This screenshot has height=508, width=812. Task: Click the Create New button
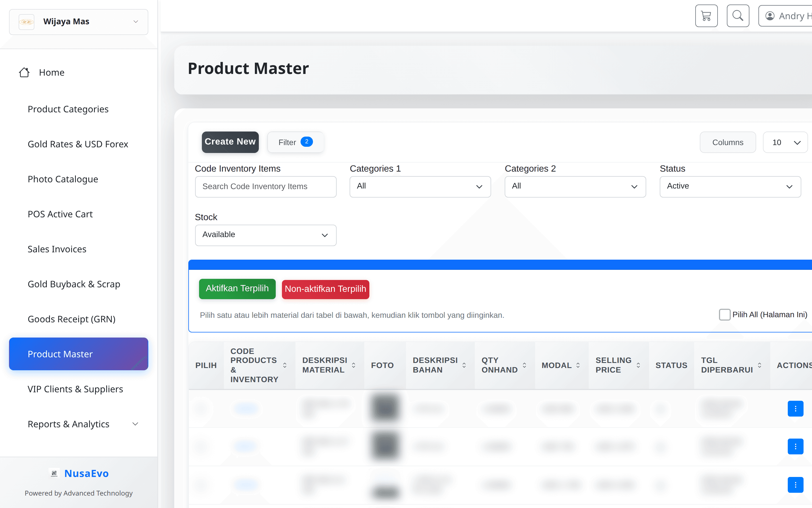(x=230, y=142)
